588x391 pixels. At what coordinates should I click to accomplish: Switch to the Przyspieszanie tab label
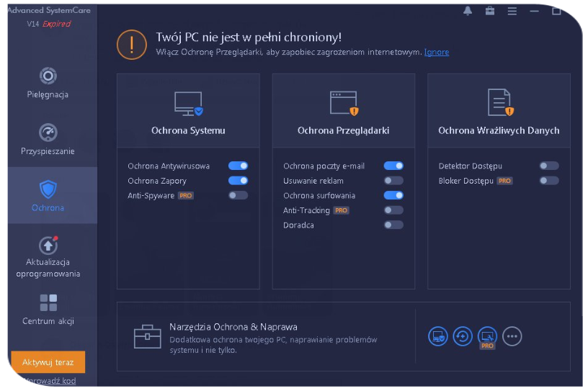tap(48, 151)
